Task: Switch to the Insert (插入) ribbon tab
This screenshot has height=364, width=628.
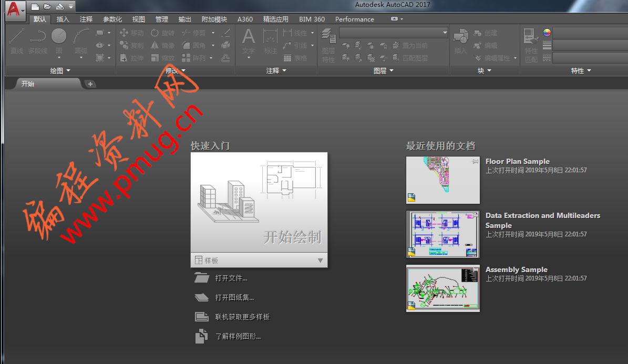Action: [63, 19]
